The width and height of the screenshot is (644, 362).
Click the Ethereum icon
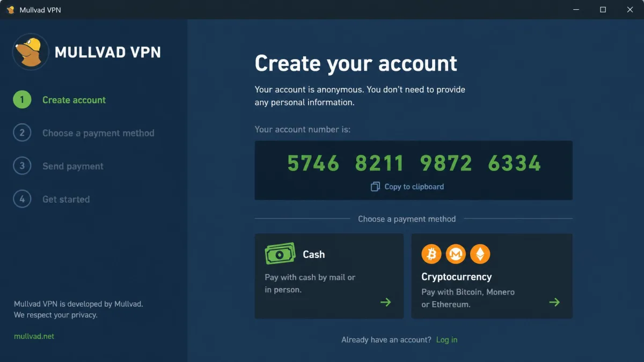tap(480, 254)
